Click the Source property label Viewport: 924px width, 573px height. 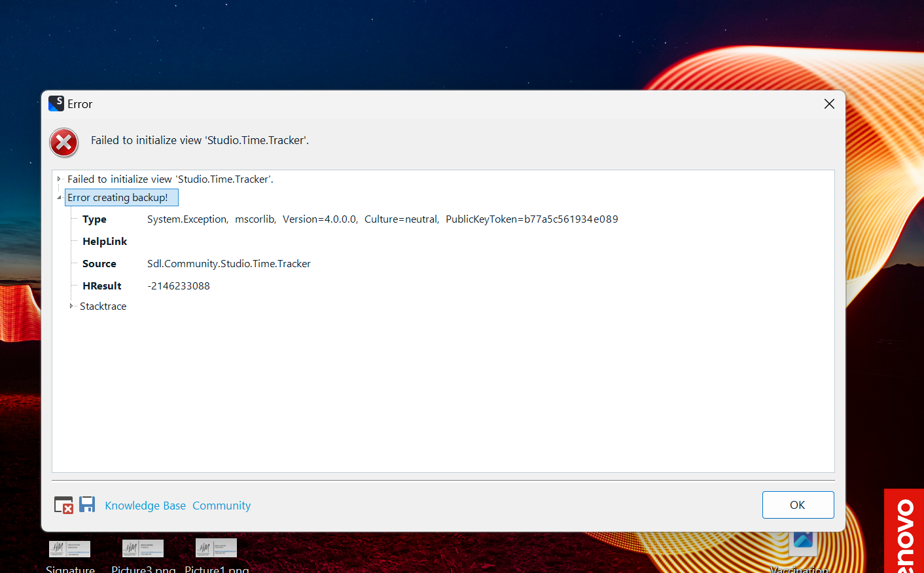click(99, 264)
